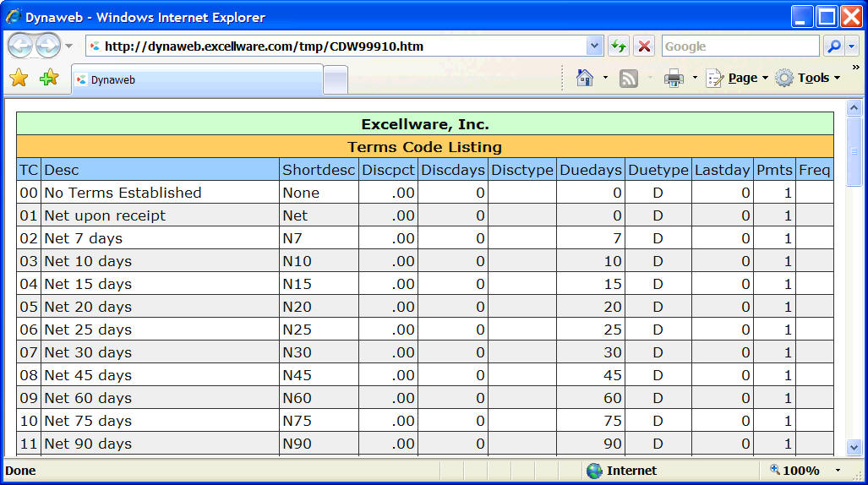Click the 'N30' short description cell
Viewport: 868px width, 485px height.
(x=319, y=352)
